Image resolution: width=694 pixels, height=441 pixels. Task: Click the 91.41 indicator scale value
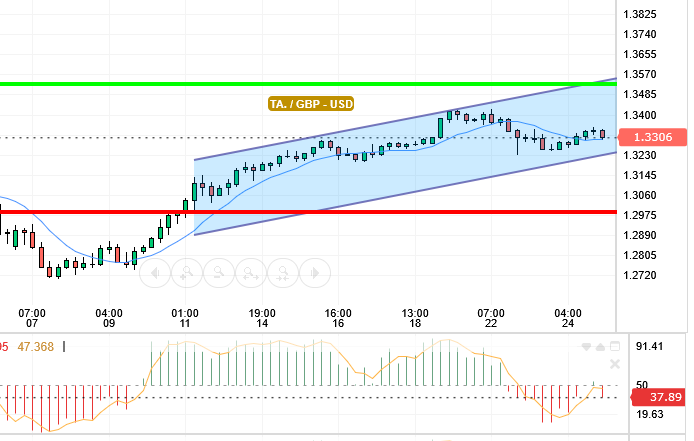649,346
